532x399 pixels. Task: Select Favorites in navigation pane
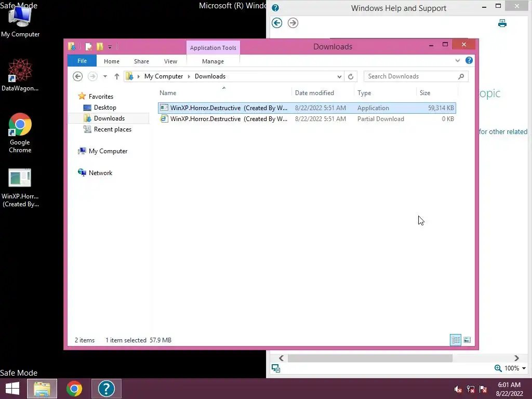pyautogui.click(x=101, y=96)
